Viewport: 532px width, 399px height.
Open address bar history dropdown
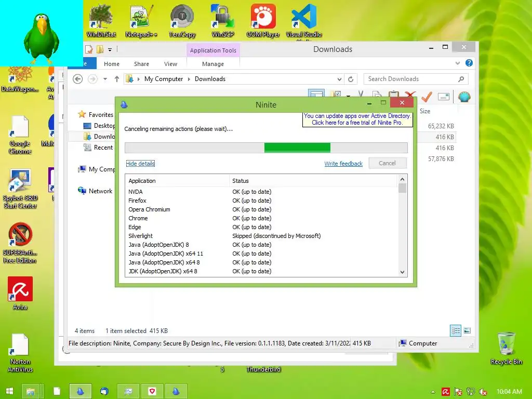coord(339,79)
